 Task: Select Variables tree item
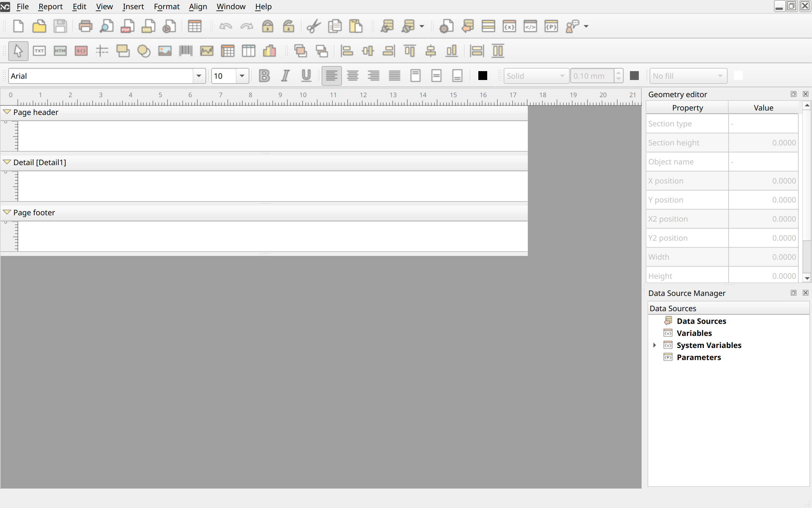pyautogui.click(x=694, y=333)
